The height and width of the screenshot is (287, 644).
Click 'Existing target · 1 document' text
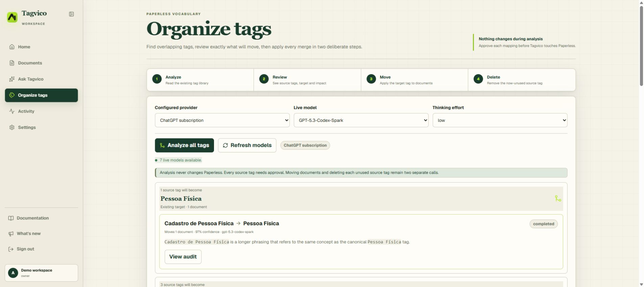point(184,207)
